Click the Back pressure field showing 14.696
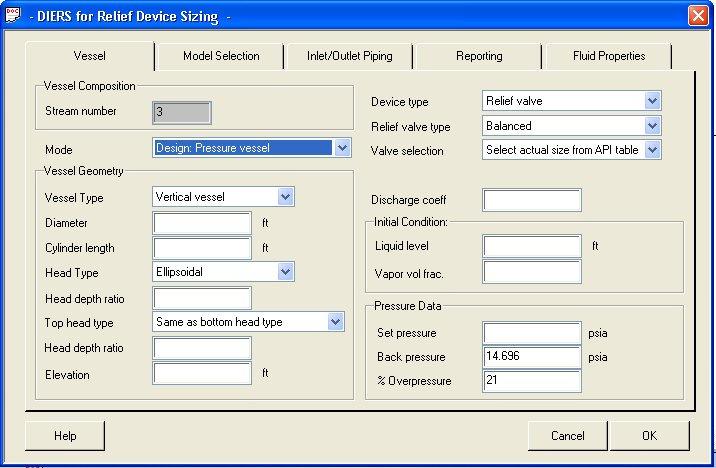 532,357
